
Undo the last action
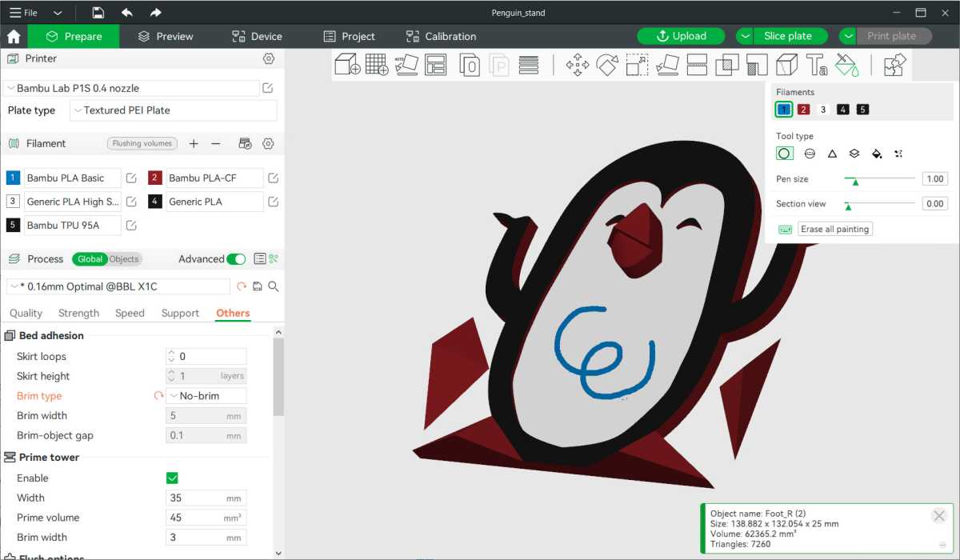(x=126, y=13)
